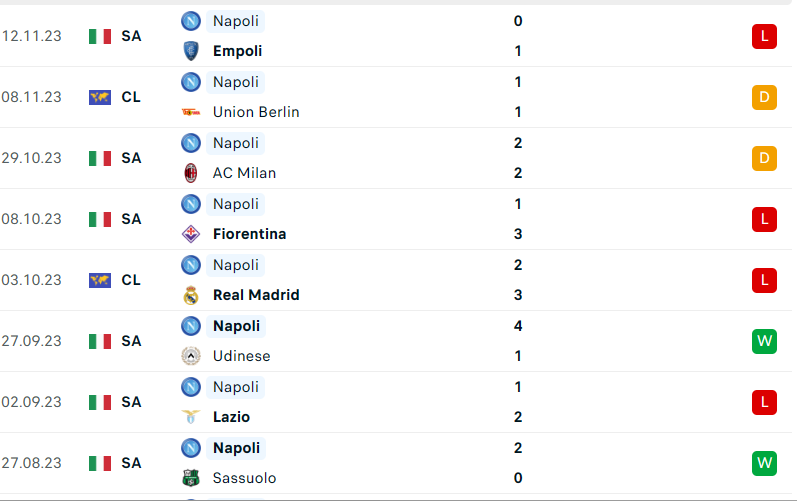
Task: Click the Real Madrid crest icon
Action: point(191,295)
